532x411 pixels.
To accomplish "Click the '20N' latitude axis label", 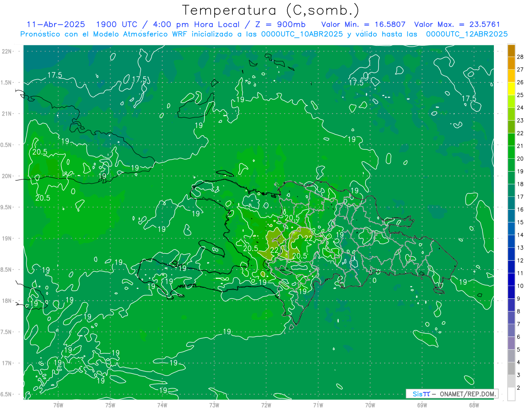I will coord(6,176).
